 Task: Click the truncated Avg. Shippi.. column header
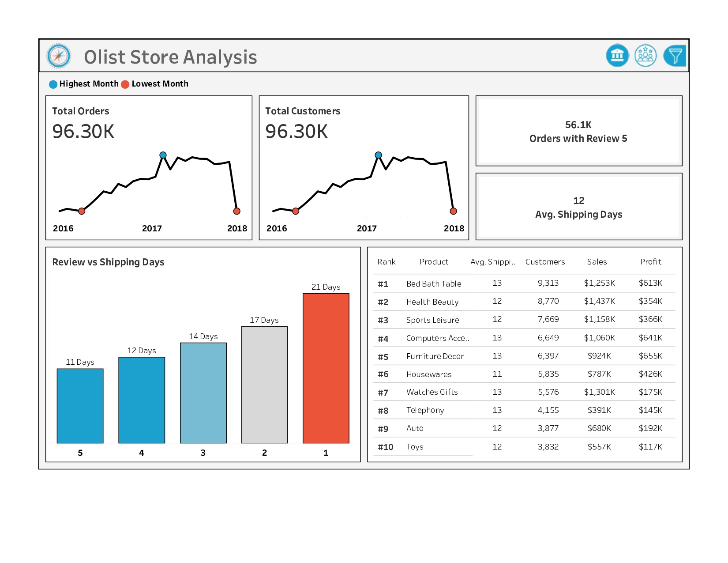click(493, 262)
